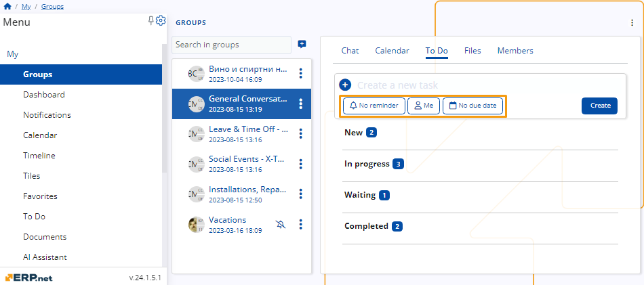This screenshot has width=644, height=285.
Task: Click the ERP.net logo
Action: click(28, 278)
